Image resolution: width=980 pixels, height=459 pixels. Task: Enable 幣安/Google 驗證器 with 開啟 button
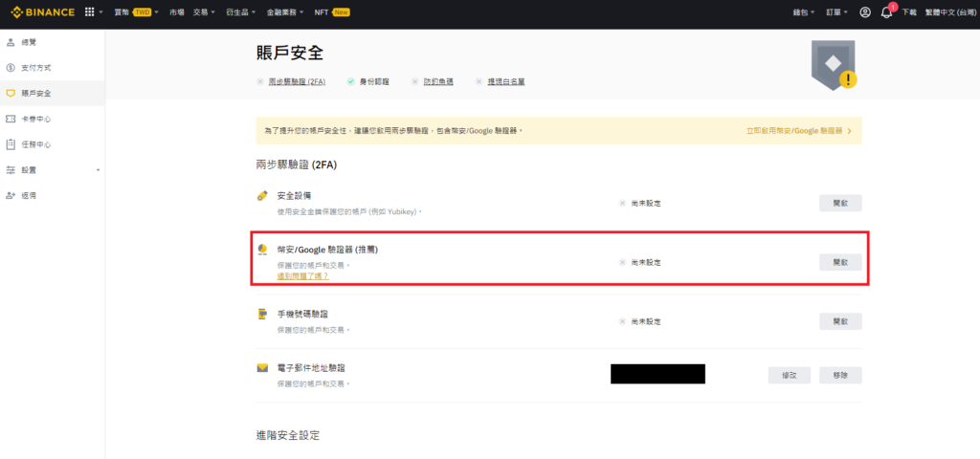point(840,262)
